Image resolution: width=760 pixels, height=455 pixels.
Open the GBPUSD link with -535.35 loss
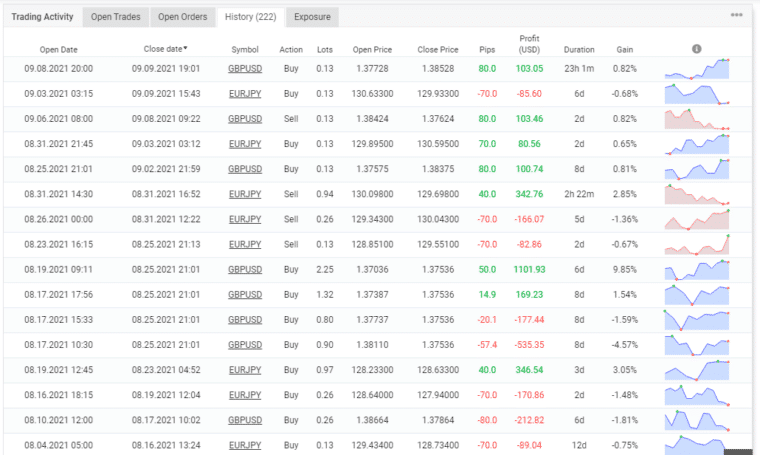245,344
